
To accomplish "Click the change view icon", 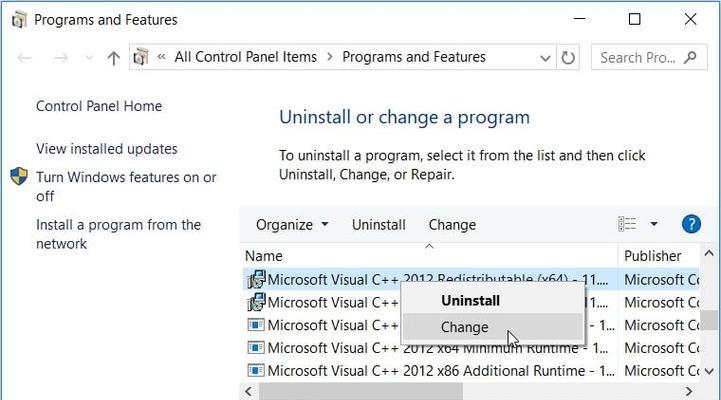I will pyautogui.click(x=627, y=224).
